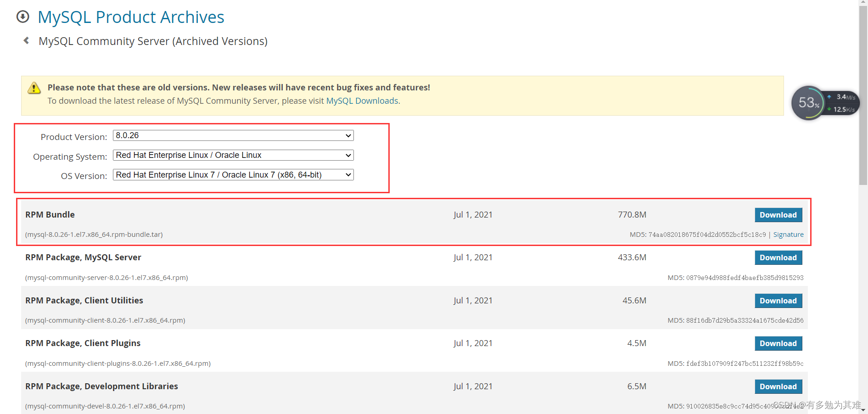Click the scrollbar down arrow
The image size is (868, 414).
[863, 410]
